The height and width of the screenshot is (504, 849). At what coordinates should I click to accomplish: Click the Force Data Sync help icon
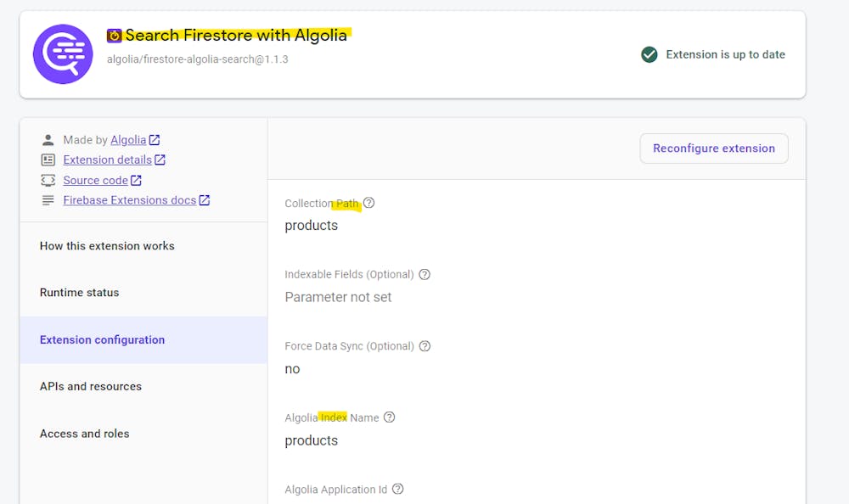[x=424, y=345]
